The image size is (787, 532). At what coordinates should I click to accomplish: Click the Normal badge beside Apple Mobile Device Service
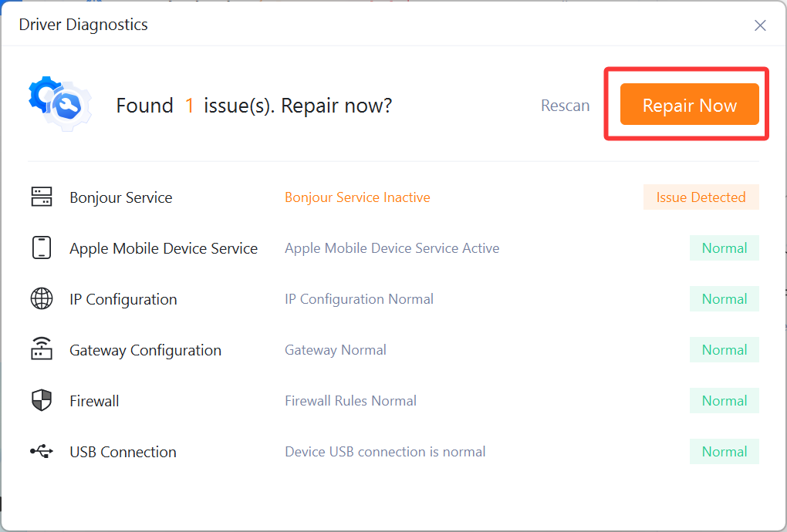tap(724, 247)
